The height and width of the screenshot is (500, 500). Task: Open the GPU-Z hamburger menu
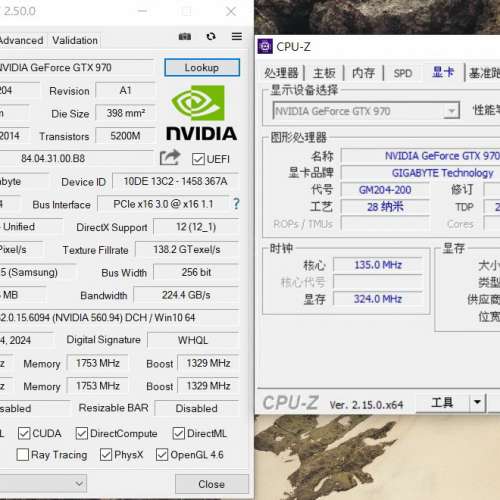(237, 36)
